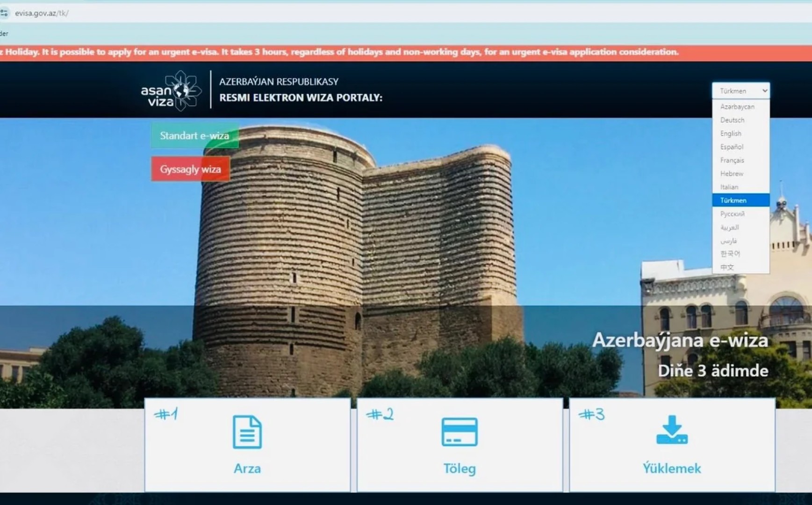Choose Deutsch in the language list

732,120
